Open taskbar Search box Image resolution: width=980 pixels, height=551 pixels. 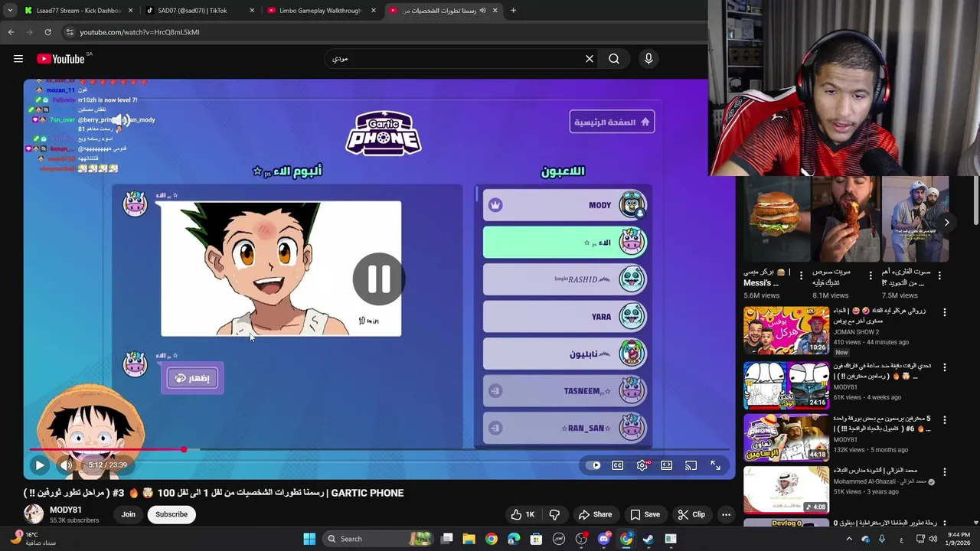378,539
